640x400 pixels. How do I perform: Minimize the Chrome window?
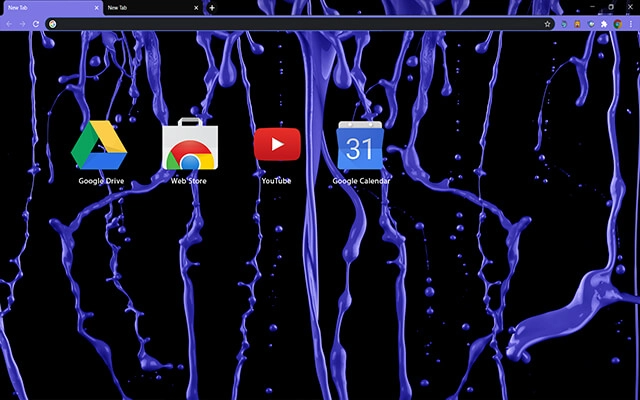tap(593, 7)
